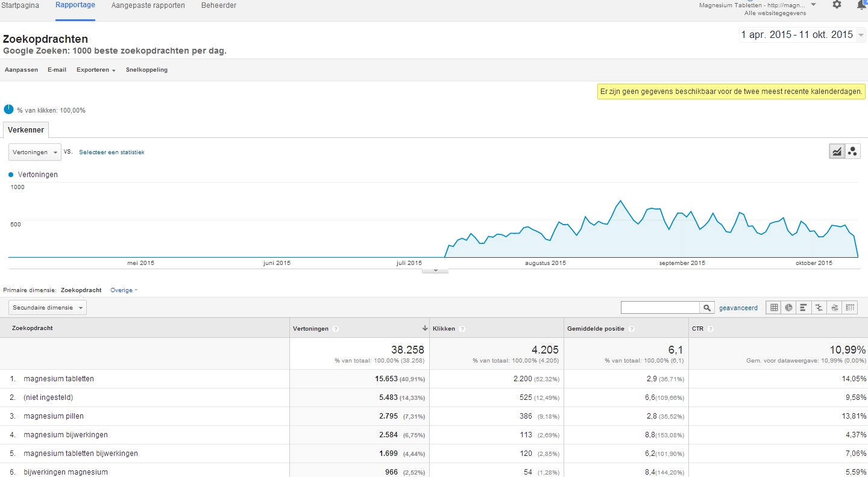
Task: Click the table search magnifier icon
Action: [707, 308]
